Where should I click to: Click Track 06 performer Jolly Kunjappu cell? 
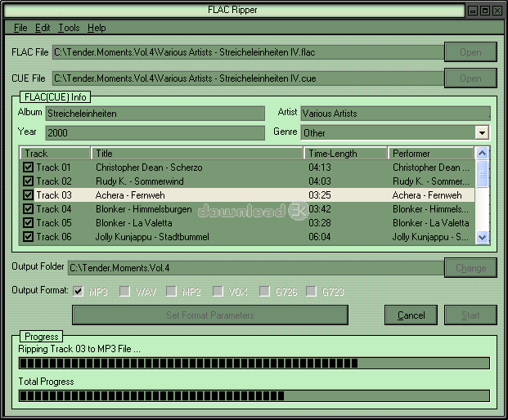tap(430, 237)
